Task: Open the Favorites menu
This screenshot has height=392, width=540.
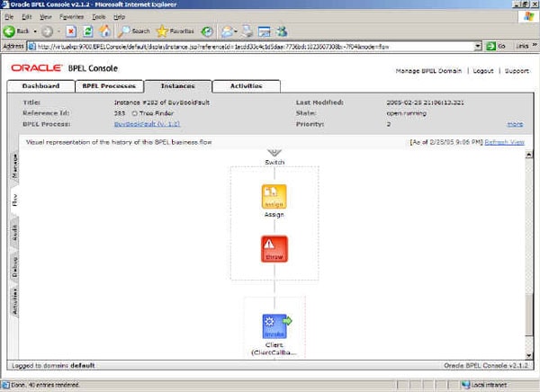Action: pyautogui.click(x=72, y=17)
